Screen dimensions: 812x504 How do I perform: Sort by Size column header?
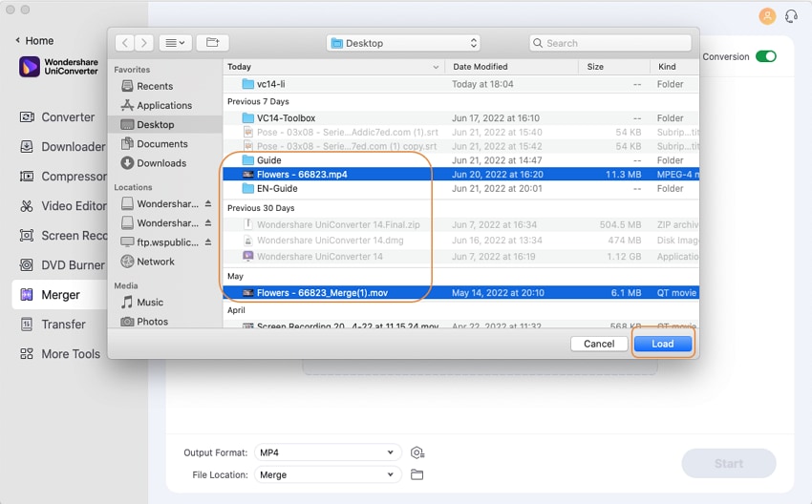pos(614,67)
